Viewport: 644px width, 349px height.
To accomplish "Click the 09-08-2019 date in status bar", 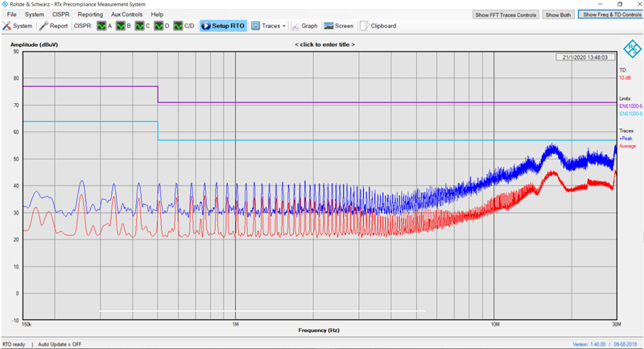I will click(625, 344).
